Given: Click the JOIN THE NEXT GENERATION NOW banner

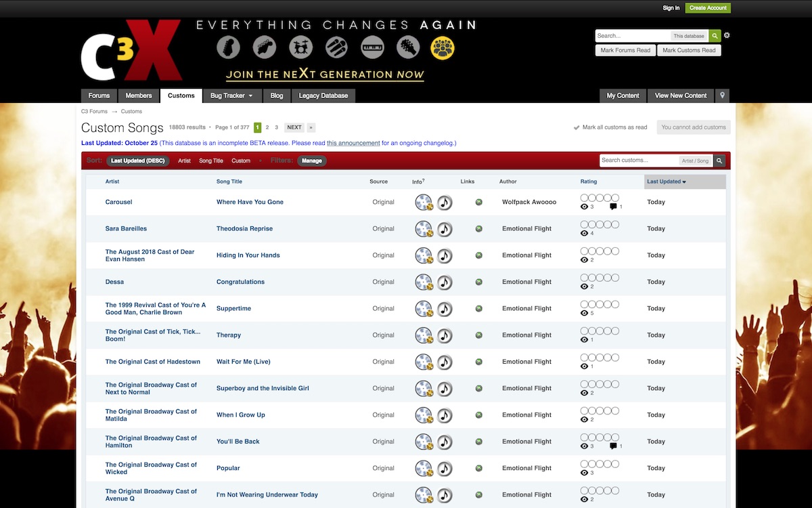Looking at the screenshot, I should click(325, 75).
